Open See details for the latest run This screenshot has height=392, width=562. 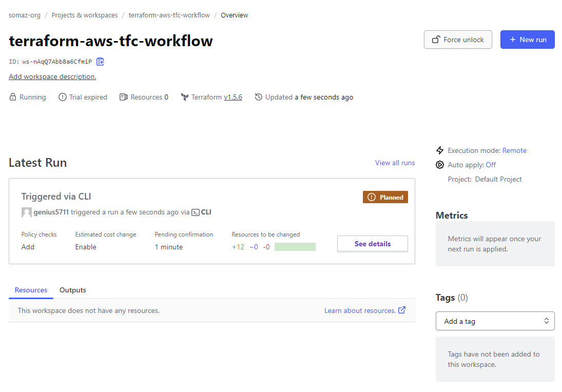click(x=373, y=244)
